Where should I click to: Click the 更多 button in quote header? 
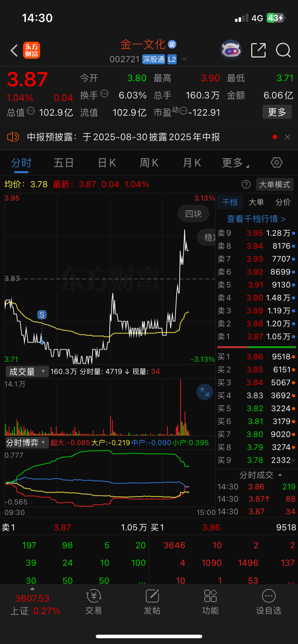pos(277,112)
